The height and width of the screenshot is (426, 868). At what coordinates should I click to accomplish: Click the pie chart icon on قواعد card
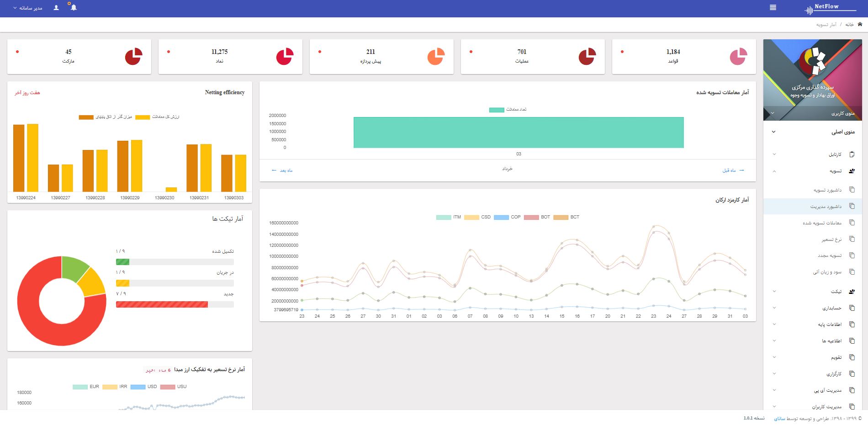point(738,57)
